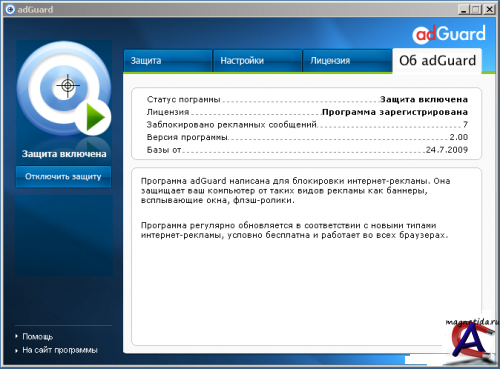Click the Базы от date 24.7.2009
500x369 pixels.
pos(447,150)
